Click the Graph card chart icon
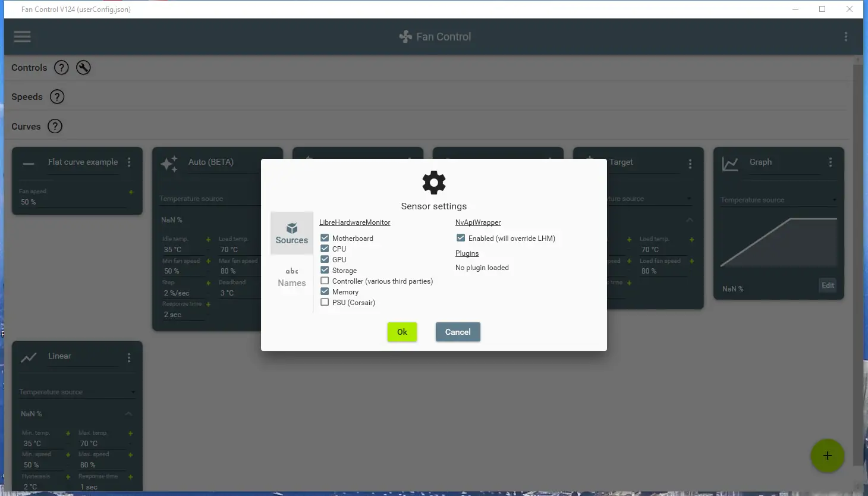 (x=730, y=164)
